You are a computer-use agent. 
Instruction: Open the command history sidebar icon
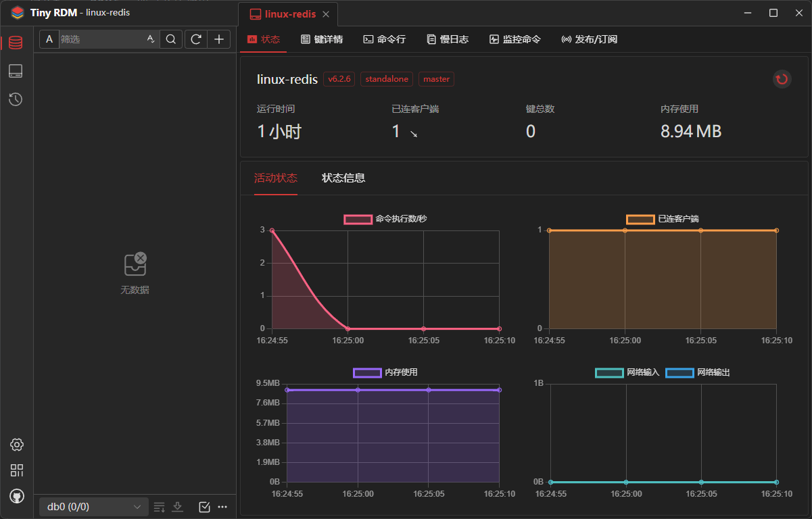pyautogui.click(x=16, y=99)
